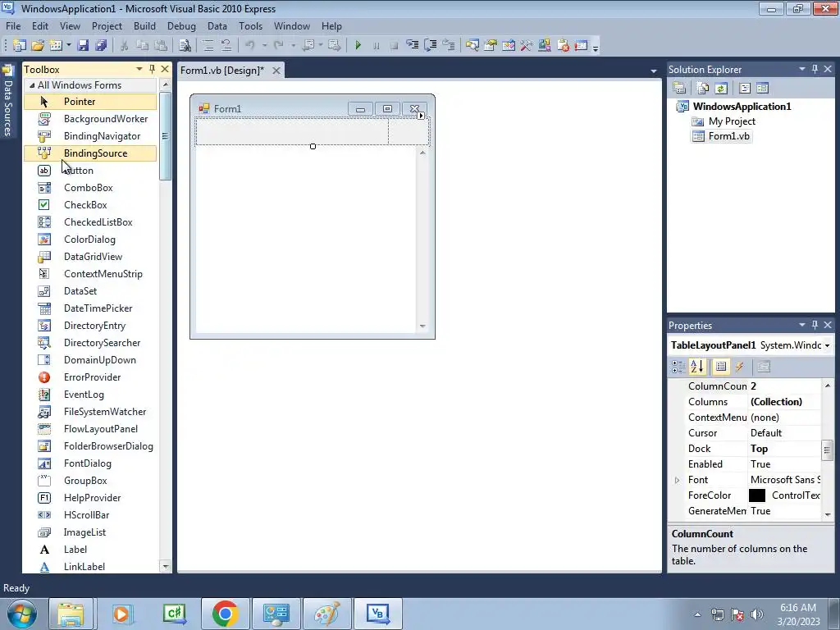The image size is (840, 630).
Task: Click the Properties list icon in Properties panel
Action: point(721,367)
